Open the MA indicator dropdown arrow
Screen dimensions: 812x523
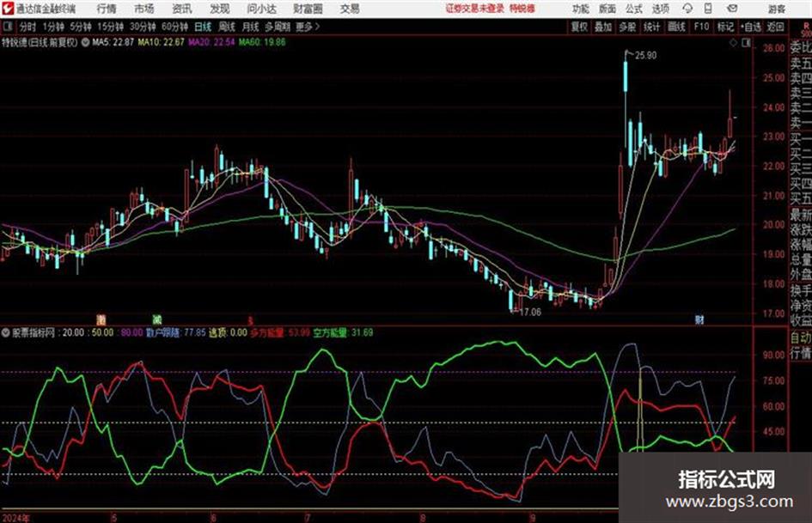[x=85, y=42]
